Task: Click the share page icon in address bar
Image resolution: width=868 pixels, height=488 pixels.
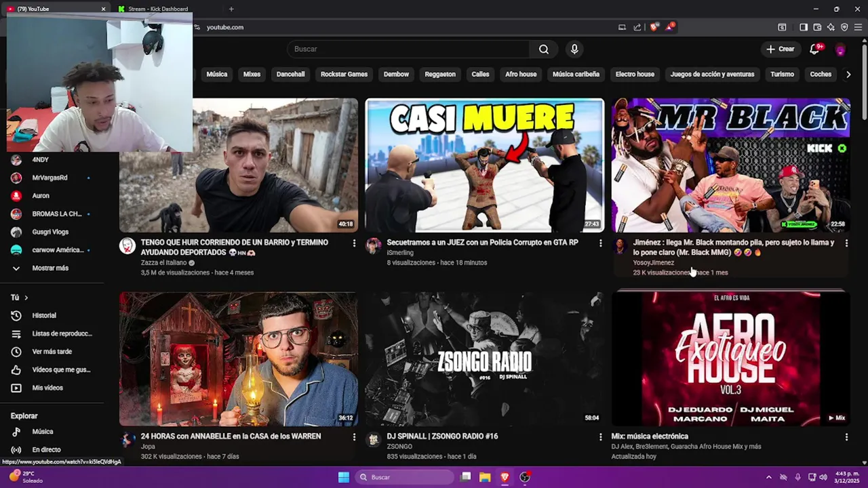Action: click(637, 27)
